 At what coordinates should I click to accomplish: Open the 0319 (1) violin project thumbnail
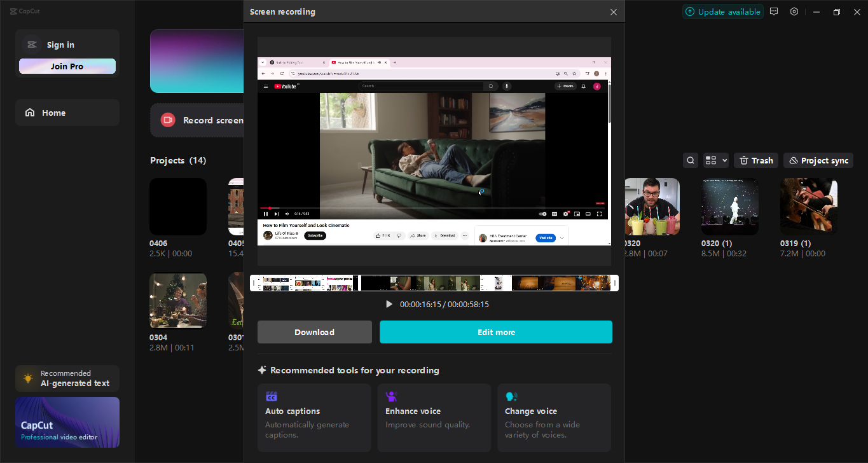click(x=809, y=207)
